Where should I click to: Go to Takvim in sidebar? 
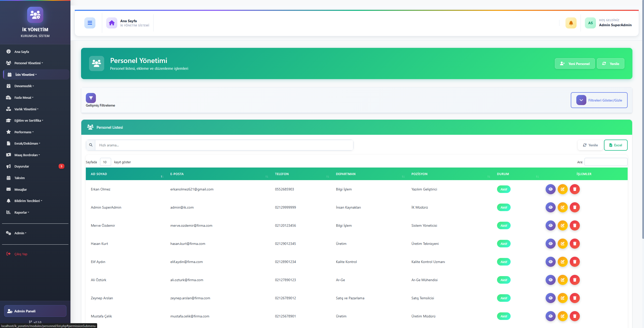tap(19, 178)
